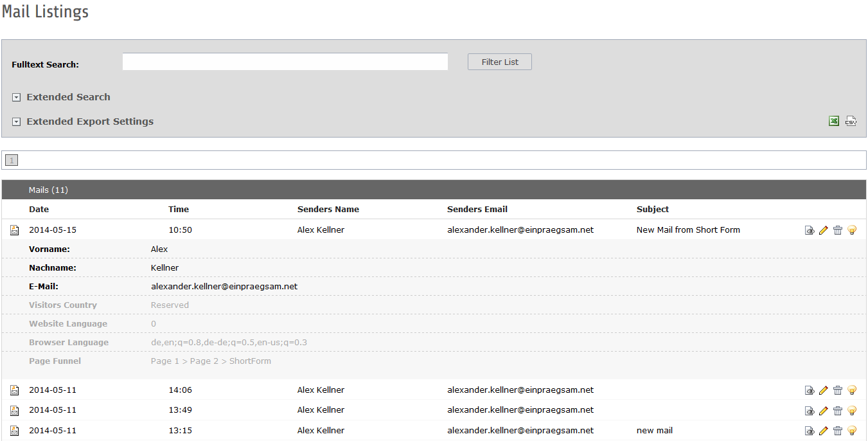Toggle visibility lightbulb for the 10:50 mail

click(852, 230)
